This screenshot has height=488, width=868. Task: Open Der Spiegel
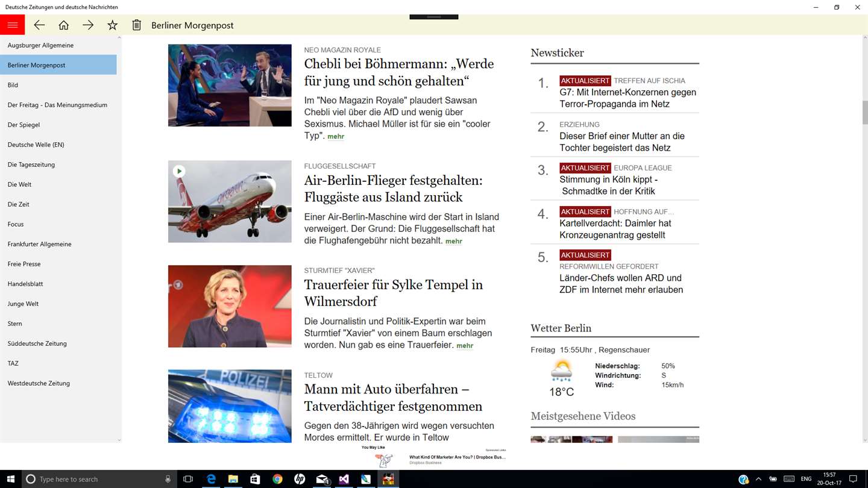58,125
